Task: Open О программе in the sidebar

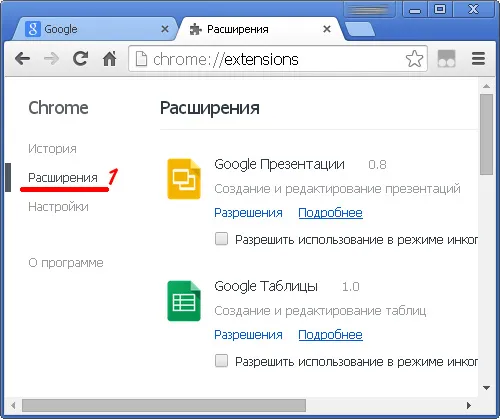Action: 66,263
